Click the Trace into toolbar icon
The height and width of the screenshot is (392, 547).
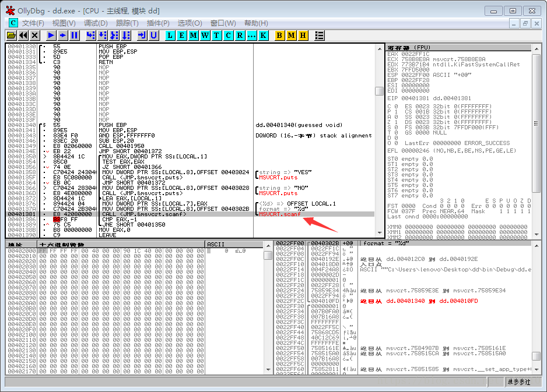(114, 35)
